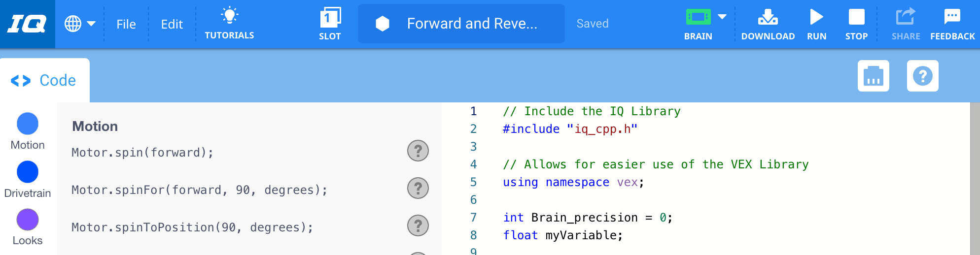This screenshot has width=980, height=255.
Task: Select the Drivetrain category
Action: tap(28, 172)
